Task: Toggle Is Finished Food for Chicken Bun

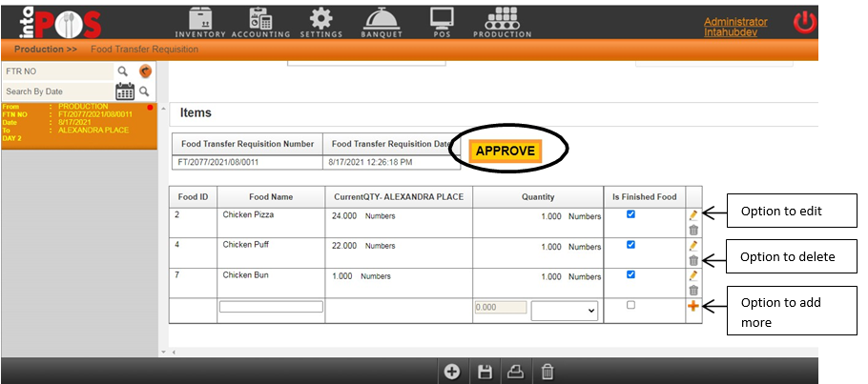Action: point(630,274)
